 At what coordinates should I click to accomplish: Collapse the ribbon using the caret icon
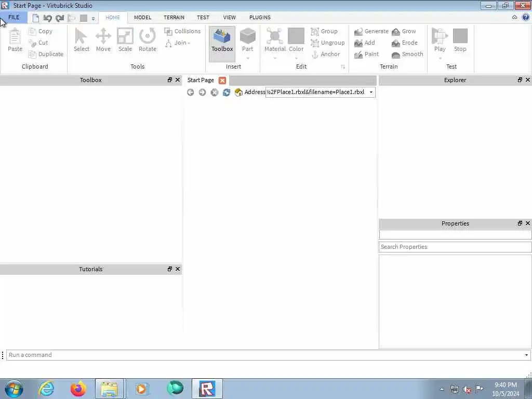click(x=515, y=17)
